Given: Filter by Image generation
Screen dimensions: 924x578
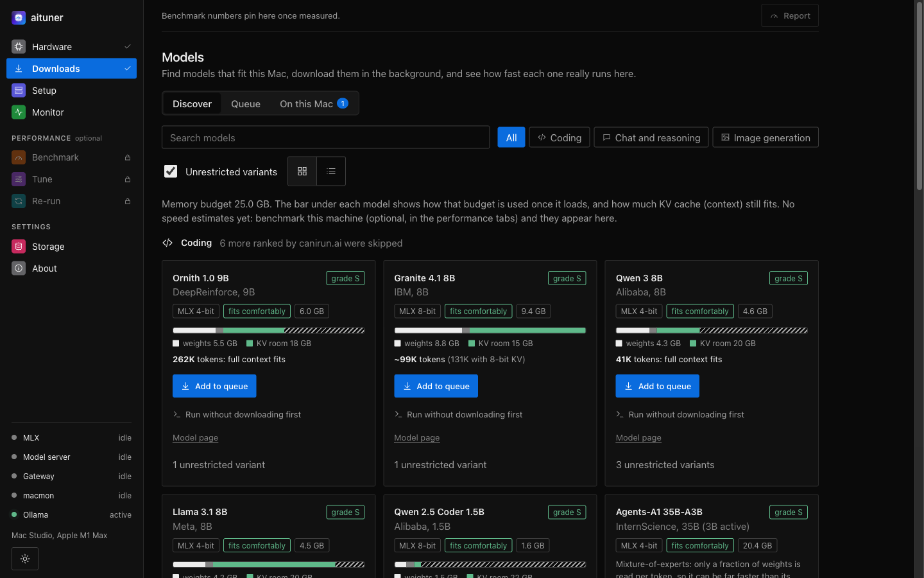Looking at the screenshot, I should pyautogui.click(x=766, y=137).
